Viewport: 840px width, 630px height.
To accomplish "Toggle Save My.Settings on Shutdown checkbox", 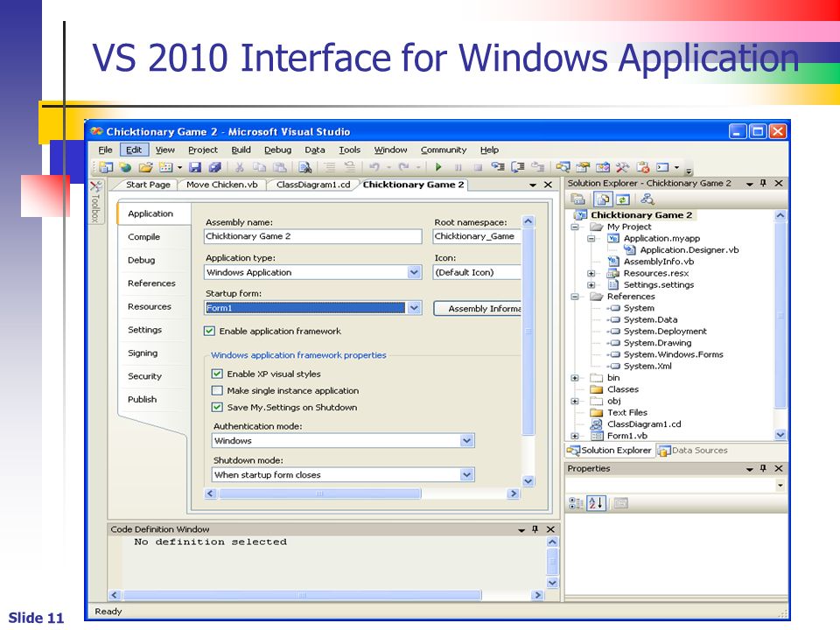I will click(x=217, y=407).
